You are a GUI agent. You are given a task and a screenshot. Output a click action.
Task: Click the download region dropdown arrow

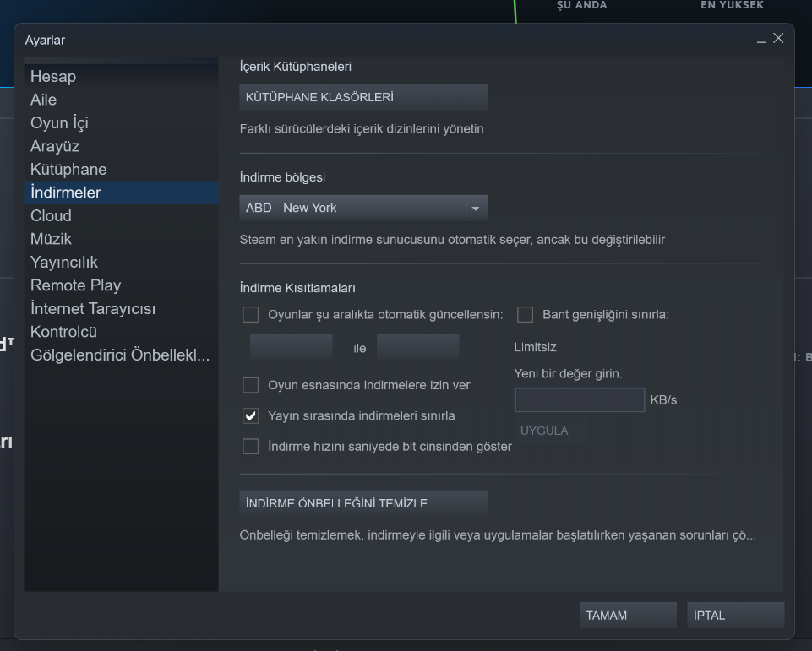click(476, 209)
